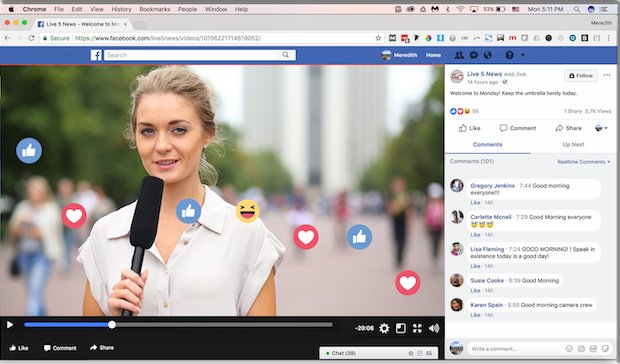
Task: Expand the account arrow next to help
Action: [x=523, y=55]
